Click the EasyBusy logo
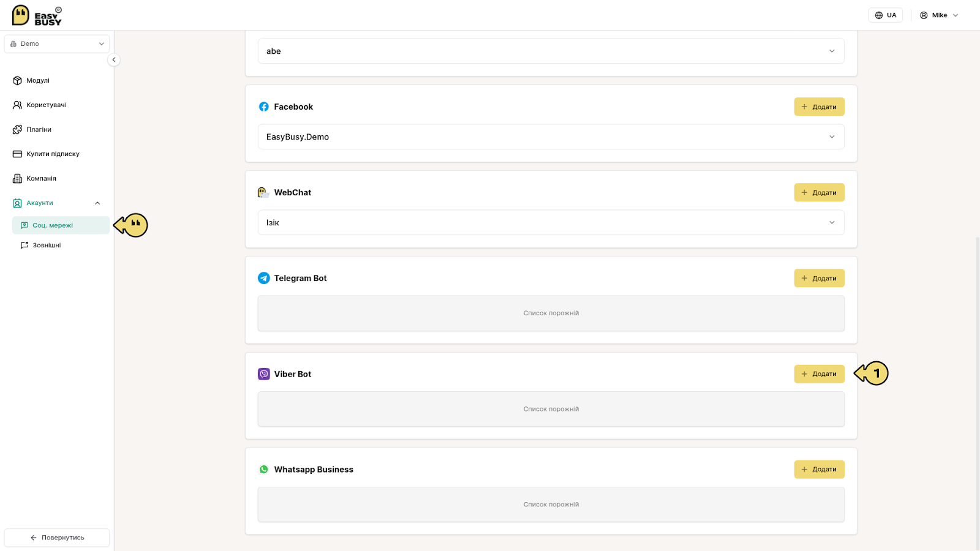Image resolution: width=980 pixels, height=551 pixels. (37, 15)
